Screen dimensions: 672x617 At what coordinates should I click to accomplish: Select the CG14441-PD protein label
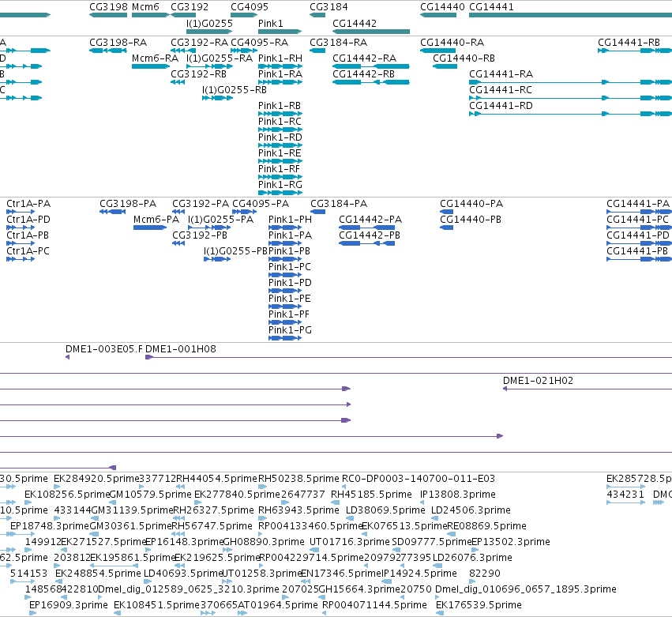pyautogui.click(x=638, y=235)
